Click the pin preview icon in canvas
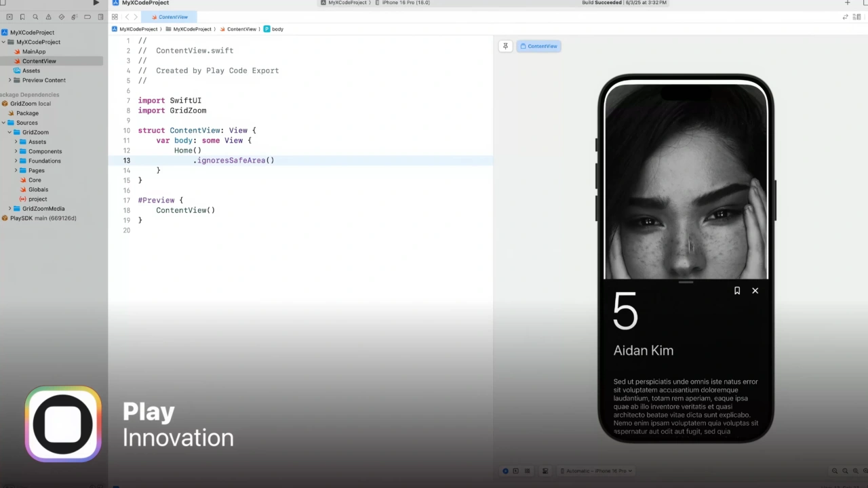 click(x=505, y=46)
